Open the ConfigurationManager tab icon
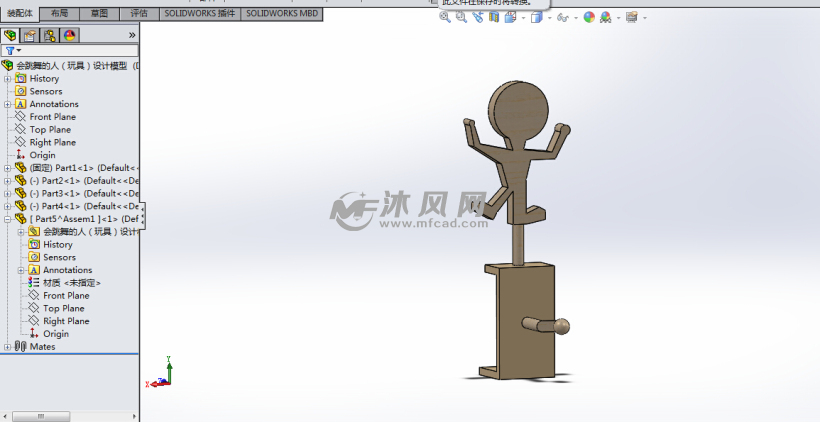Screen dimensions: 820x422 (x=50, y=35)
